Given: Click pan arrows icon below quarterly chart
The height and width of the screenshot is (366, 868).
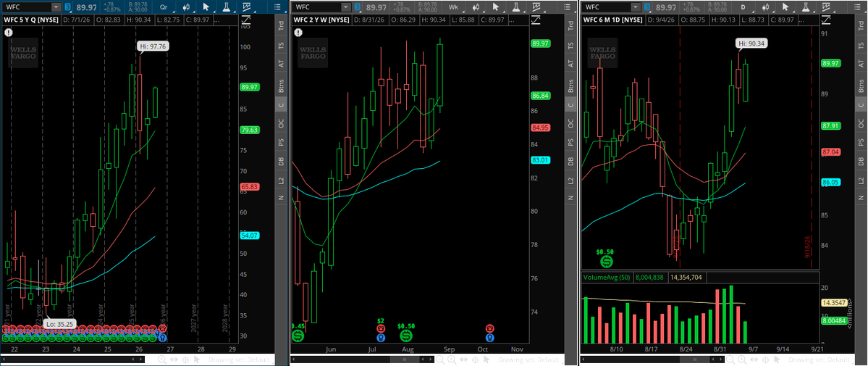Looking at the screenshot, I should pos(174,359).
